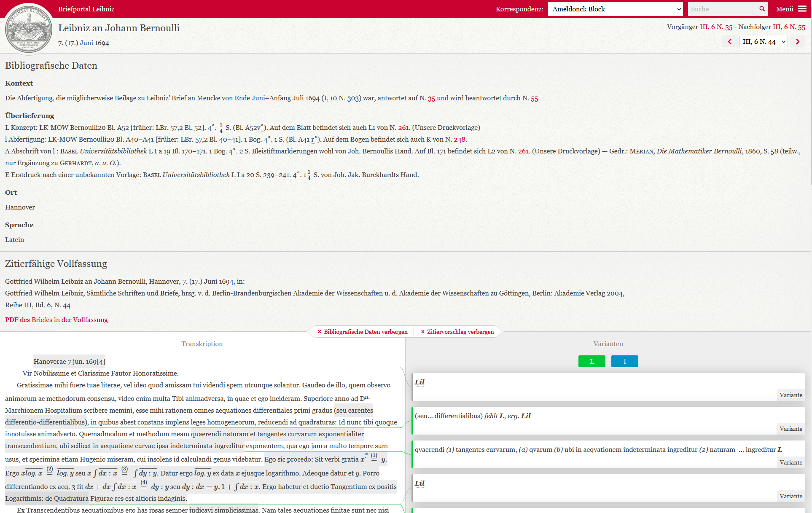Click the Varianten column heading
This screenshot has height=513, width=812.
[x=608, y=344]
